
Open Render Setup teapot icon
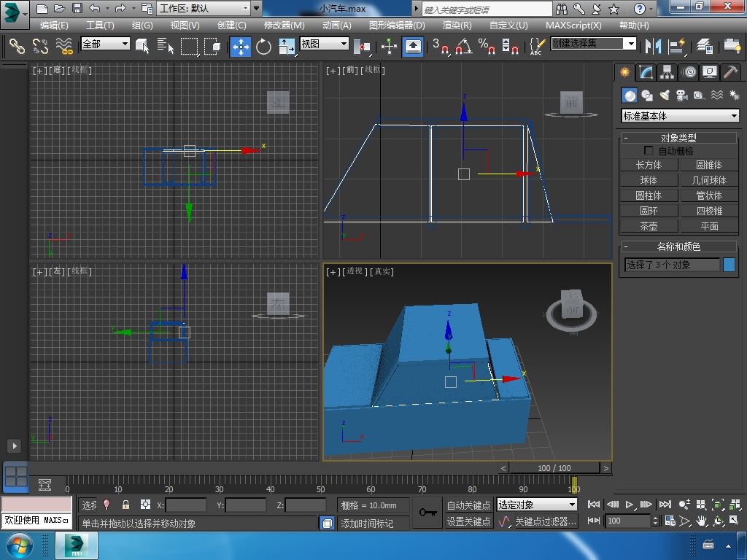(732, 46)
